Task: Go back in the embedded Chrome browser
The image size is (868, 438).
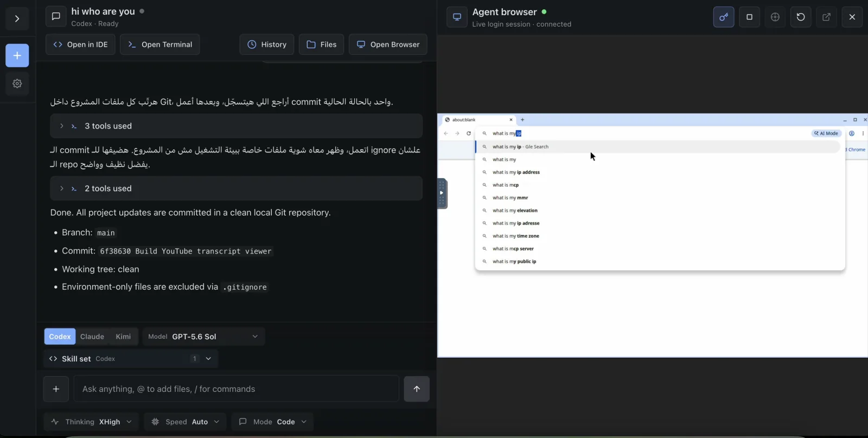Action: tap(446, 134)
